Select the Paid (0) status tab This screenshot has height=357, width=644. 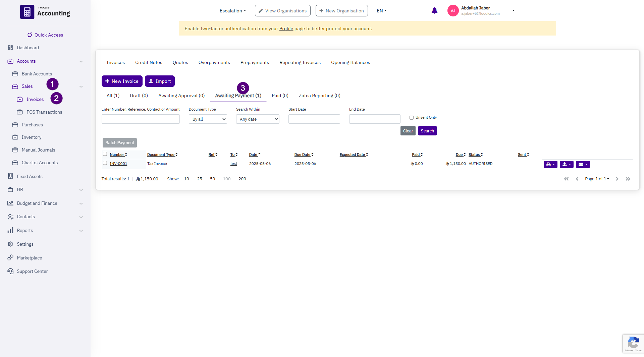click(280, 96)
